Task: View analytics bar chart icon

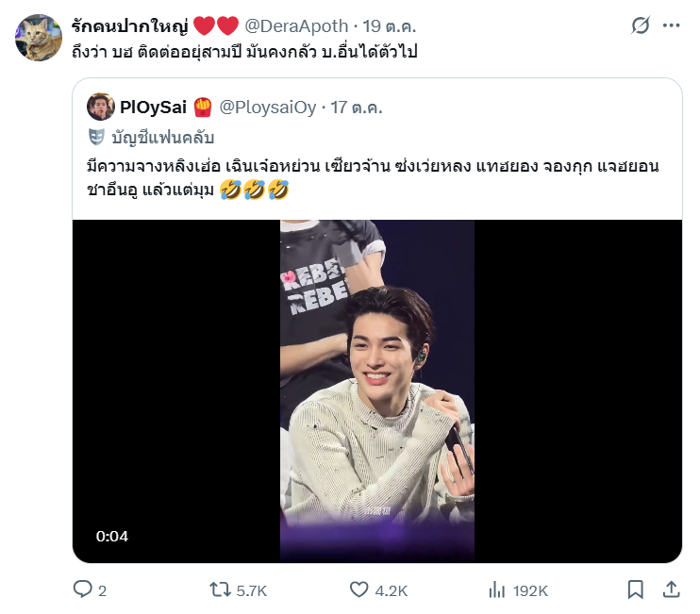Action: tap(496, 589)
